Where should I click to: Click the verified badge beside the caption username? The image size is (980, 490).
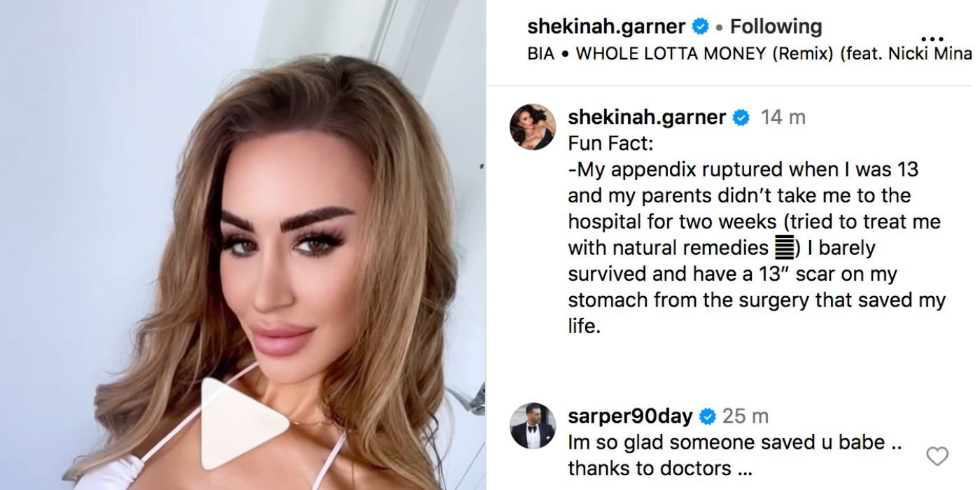[x=741, y=118]
